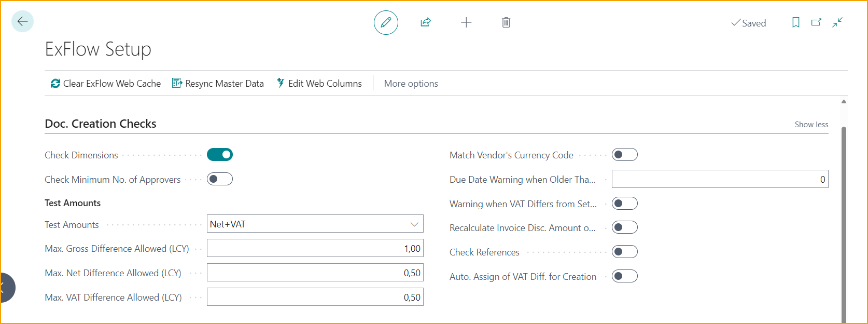Collapse the Doc. Creation Checks section header
Image resolution: width=868 pixels, height=324 pixels.
point(101,124)
